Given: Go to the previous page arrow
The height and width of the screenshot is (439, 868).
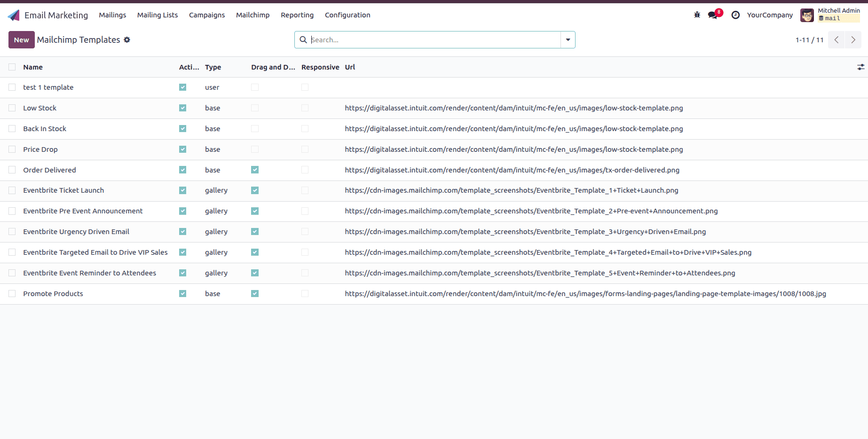Looking at the screenshot, I should (836, 40).
